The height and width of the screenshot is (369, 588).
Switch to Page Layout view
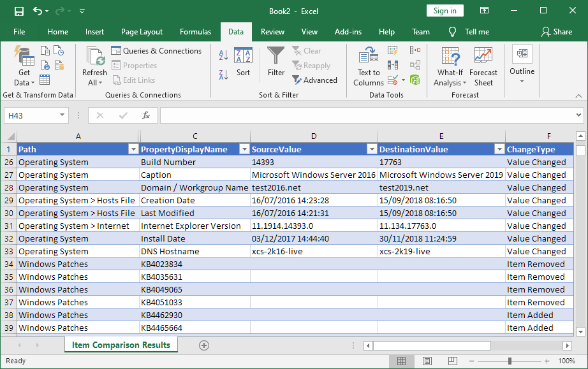pos(427,361)
